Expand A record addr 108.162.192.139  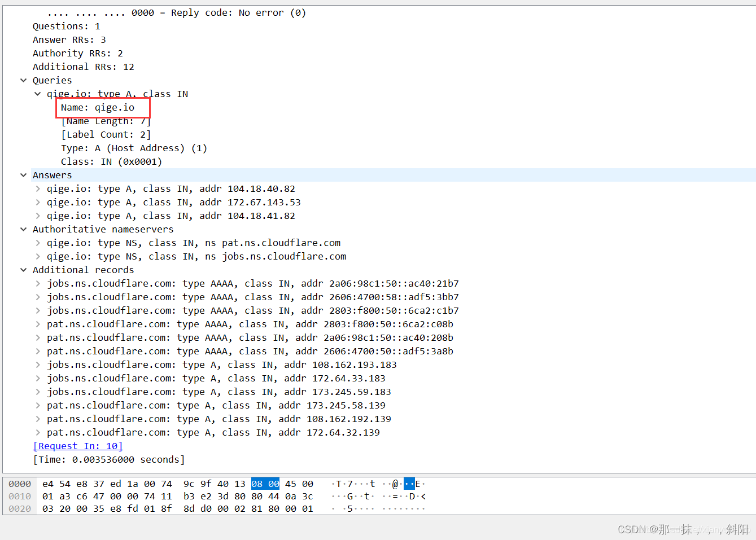pyautogui.click(x=37, y=419)
